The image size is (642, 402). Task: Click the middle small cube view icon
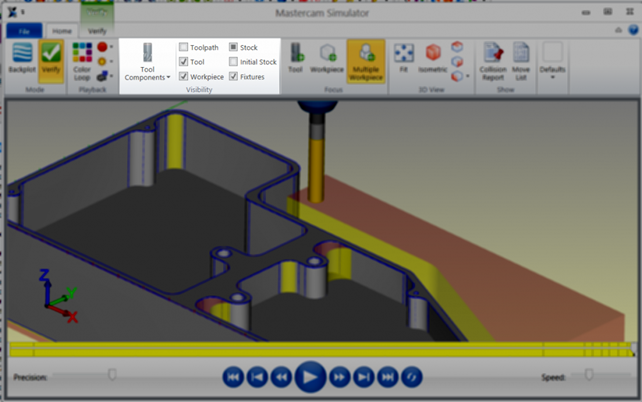(x=457, y=61)
